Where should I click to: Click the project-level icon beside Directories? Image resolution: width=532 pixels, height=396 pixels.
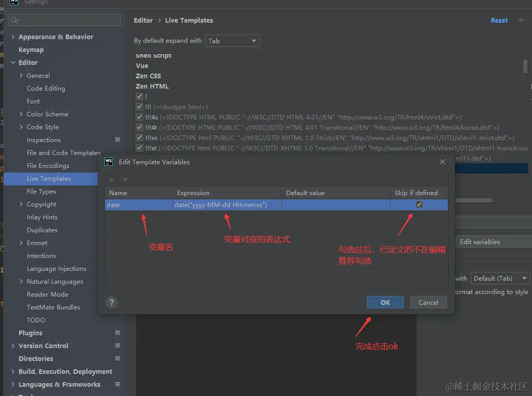pyautogui.click(x=117, y=358)
